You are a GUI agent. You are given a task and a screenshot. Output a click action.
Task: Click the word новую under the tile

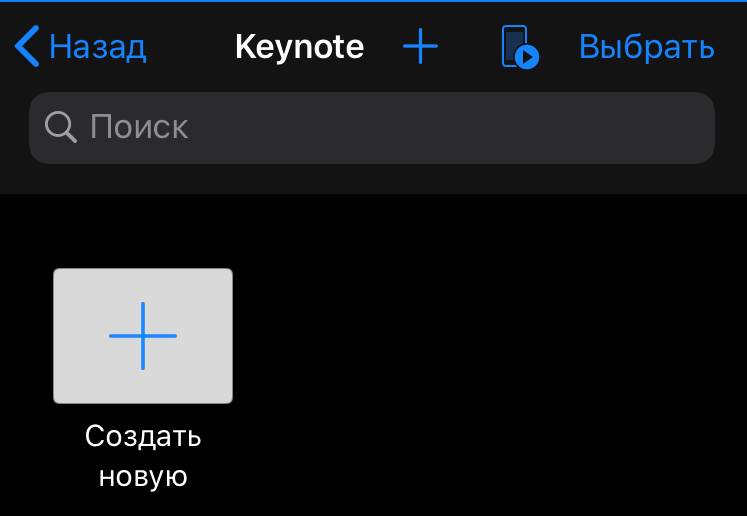[x=143, y=476]
